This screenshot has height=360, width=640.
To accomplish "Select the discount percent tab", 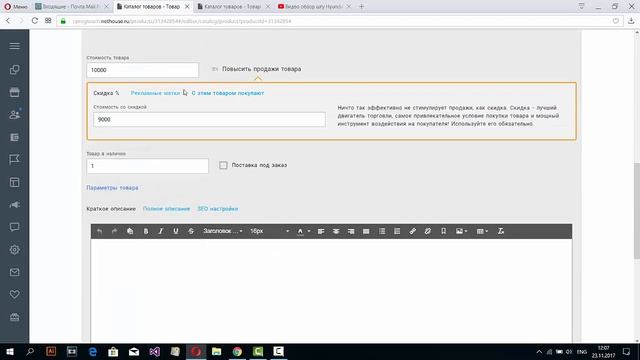I will 107,93.
